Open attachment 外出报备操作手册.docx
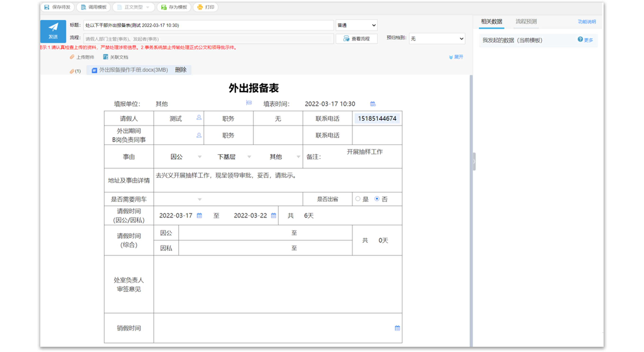The height and width of the screenshot is (352, 644). [130, 70]
